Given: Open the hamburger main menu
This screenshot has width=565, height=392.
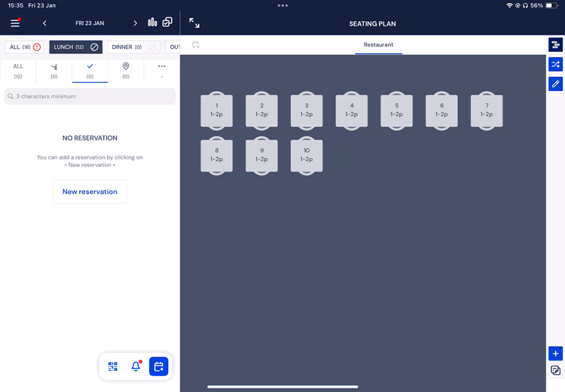Looking at the screenshot, I should click(x=15, y=23).
